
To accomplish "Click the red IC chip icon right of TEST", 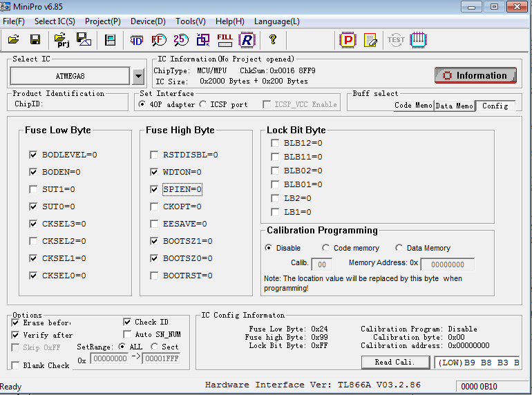I will point(418,39).
